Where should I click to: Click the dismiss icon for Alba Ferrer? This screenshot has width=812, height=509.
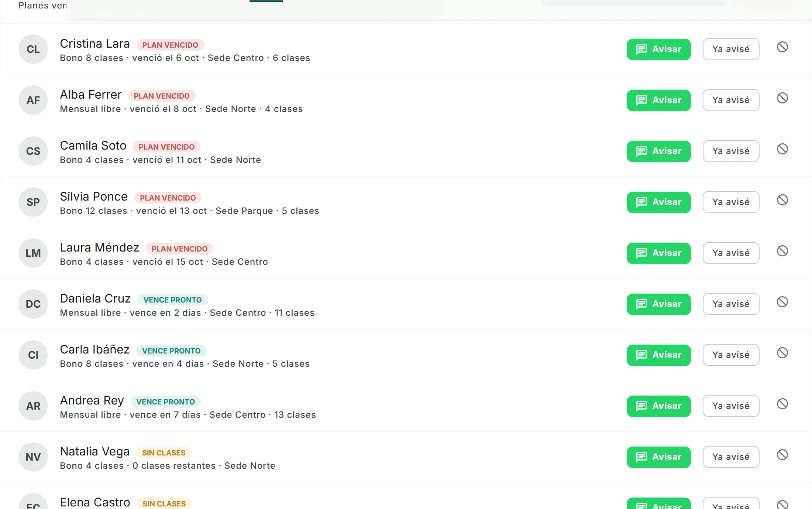click(782, 98)
